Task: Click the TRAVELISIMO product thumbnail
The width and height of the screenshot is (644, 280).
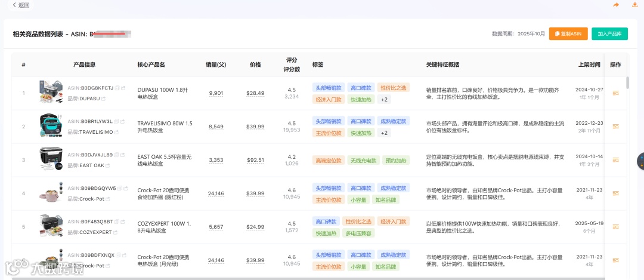Action: (51, 125)
